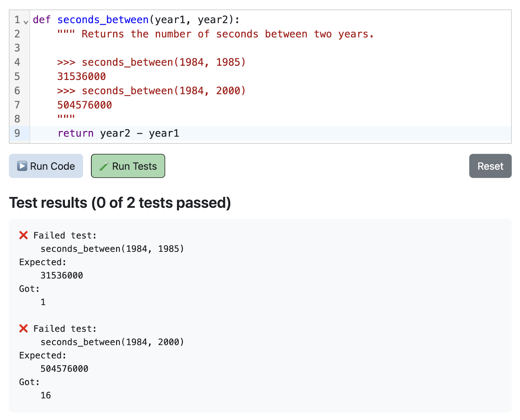Execute tests with the Run Tests button
This screenshot has height=420, width=520.
coord(128,166)
